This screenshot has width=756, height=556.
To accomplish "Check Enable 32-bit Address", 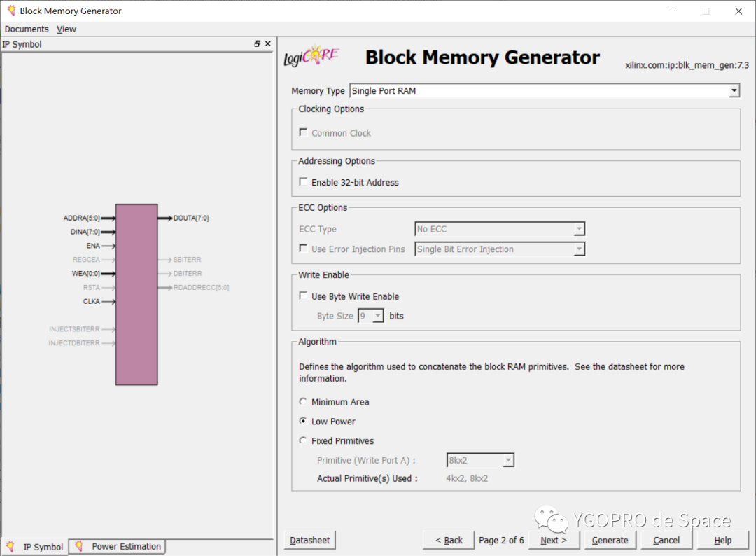I will 303,182.
